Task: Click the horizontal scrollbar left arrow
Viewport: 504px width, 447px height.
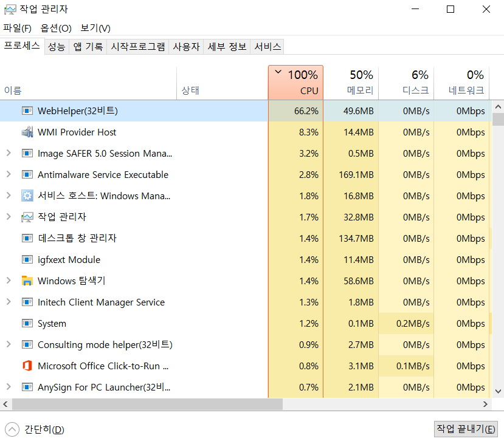Action: (5, 404)
